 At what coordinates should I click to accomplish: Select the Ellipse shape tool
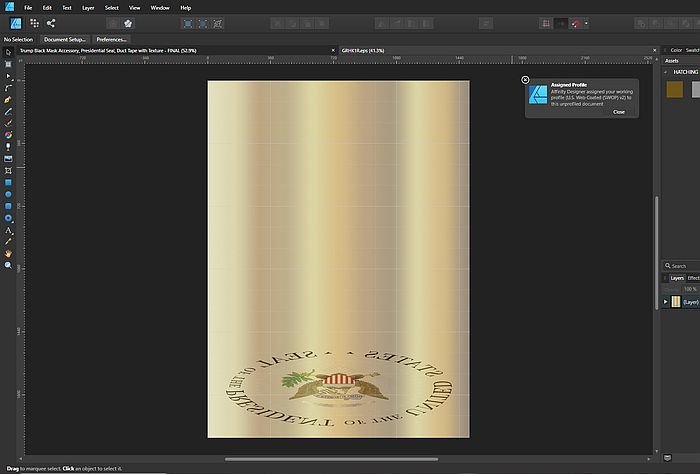point(8,194)
